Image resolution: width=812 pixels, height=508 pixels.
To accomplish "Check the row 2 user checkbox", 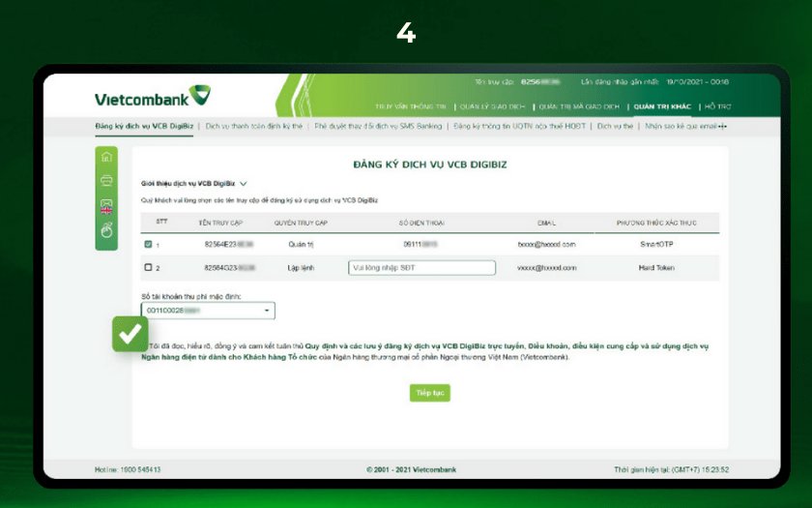I will coord(148,267).
